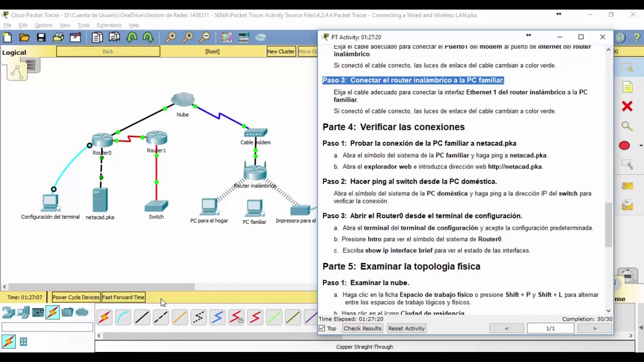Pick the orange Fiber cable
This screenshot has height=362, width=644.
coord(180,317)
